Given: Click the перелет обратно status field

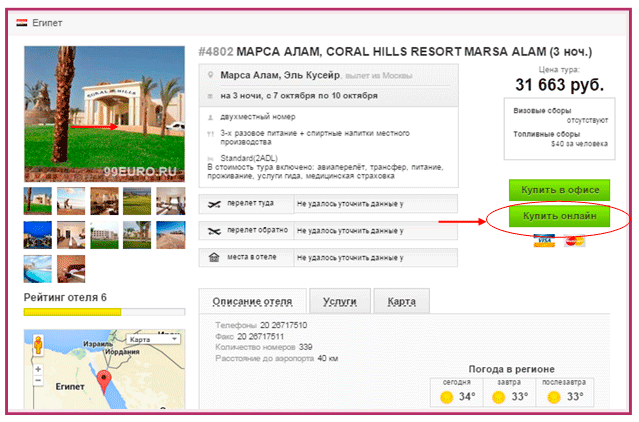Looking at the screenshot, I should (375, 231).
